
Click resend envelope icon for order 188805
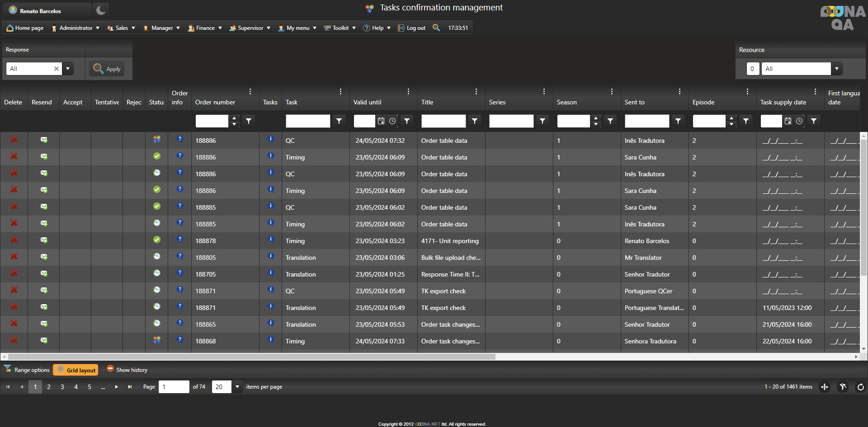pos(44,257)
